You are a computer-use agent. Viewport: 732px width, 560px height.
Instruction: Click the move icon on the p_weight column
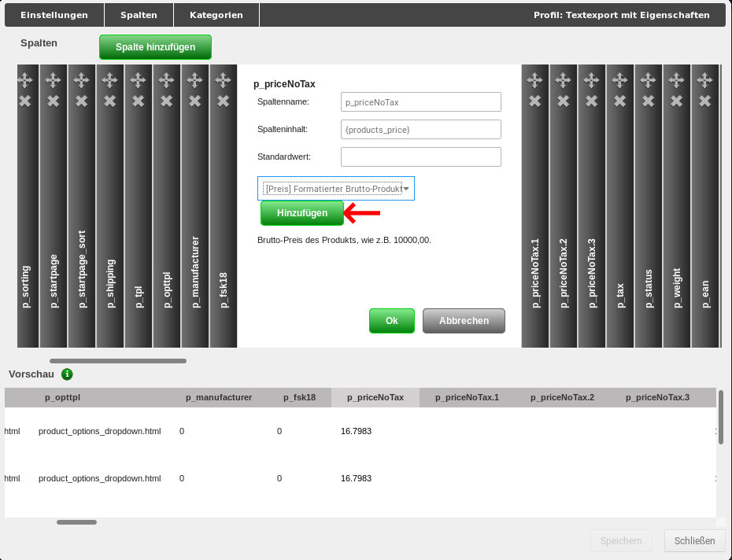pos(676,79)
